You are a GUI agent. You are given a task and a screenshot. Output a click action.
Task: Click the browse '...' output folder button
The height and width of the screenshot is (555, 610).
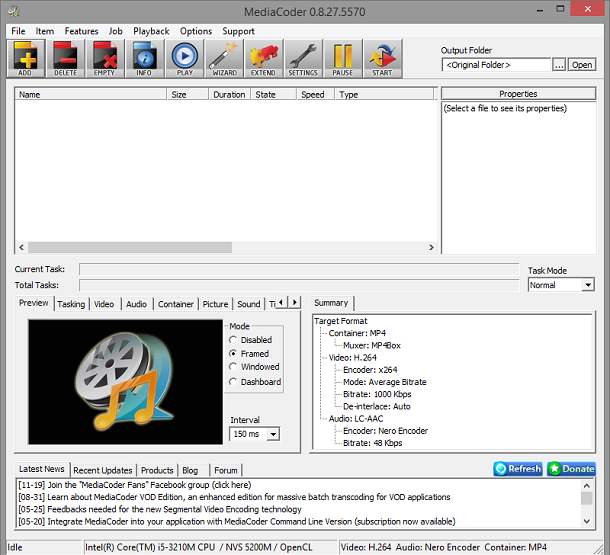click(x=559, y=65)
